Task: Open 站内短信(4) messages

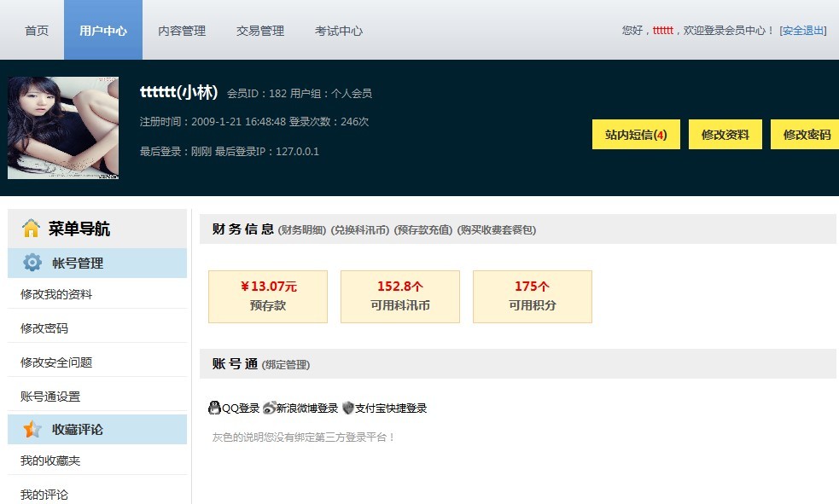Action: tap(635, 134)
